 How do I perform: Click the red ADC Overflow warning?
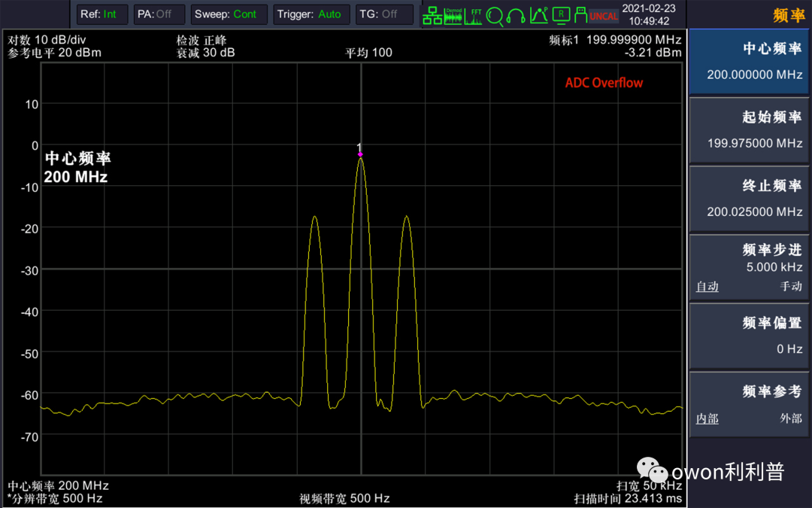[604, 83]
